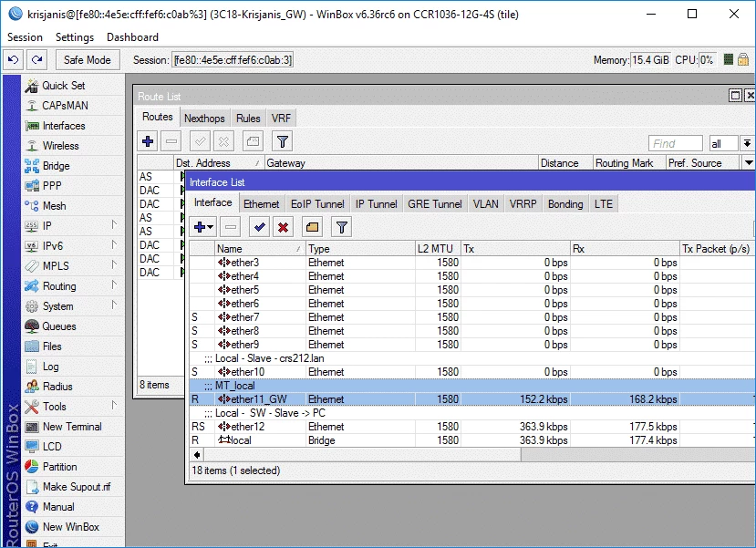
Task: Click the Find input field in Route List
Action: click(675, 143)
